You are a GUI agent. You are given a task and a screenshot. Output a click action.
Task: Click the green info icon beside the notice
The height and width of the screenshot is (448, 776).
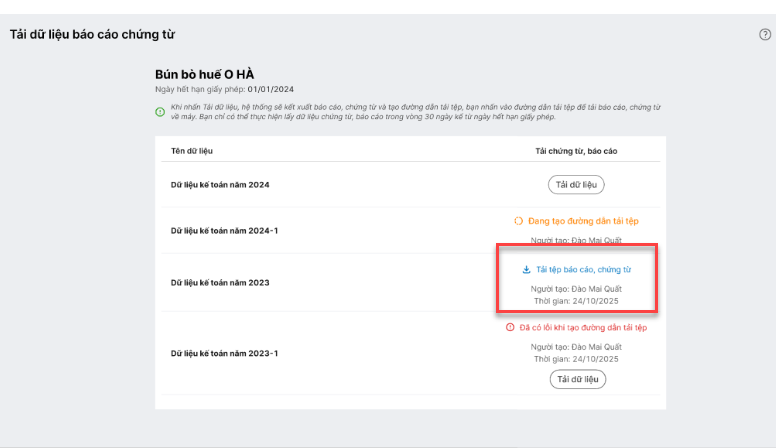[160, 111]
